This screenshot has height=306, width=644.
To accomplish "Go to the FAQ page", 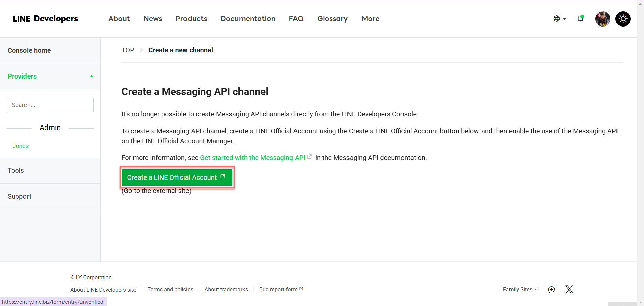I will (x=296, y=19).
